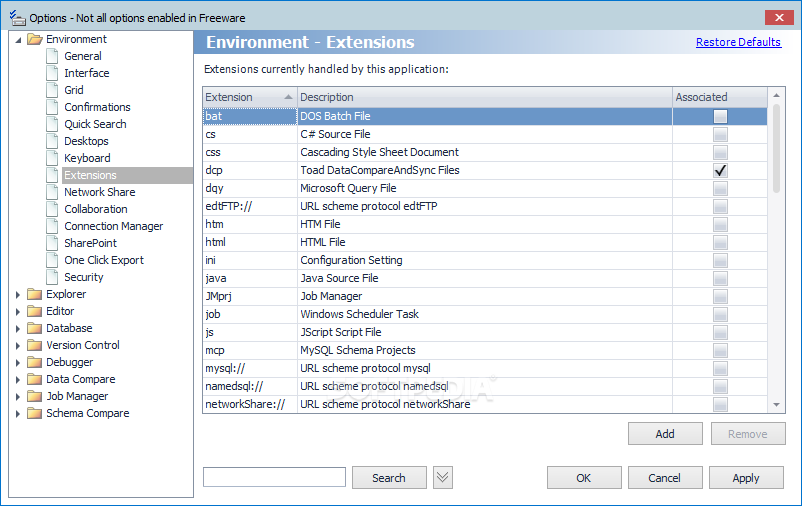Viewport: 802px width, 506px height.
Task: Select the mcp MySQL Schema Projects row
Action: (484, 350)
